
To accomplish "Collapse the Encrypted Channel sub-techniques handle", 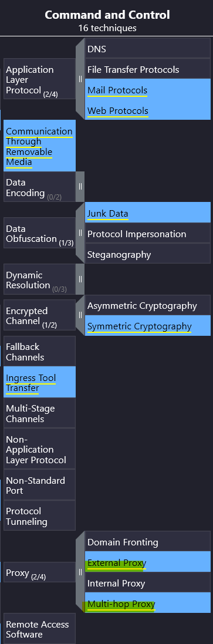I will point(80,315).
